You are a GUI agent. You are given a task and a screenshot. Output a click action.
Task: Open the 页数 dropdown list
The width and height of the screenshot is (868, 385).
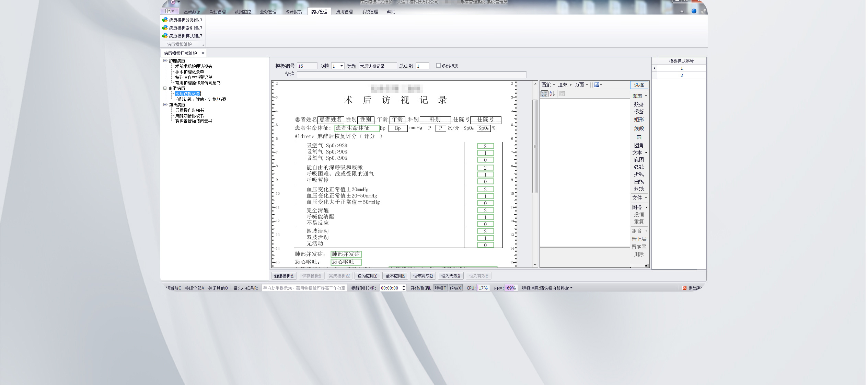pyautogui.click(x=342, y=66)
